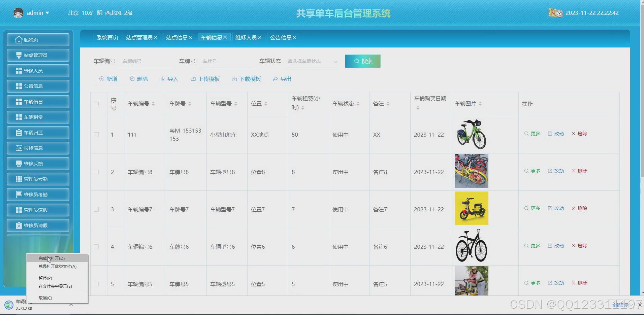Check the checkbox for row 2
Screen dimensions: 644x315
[x=96, y=172]
